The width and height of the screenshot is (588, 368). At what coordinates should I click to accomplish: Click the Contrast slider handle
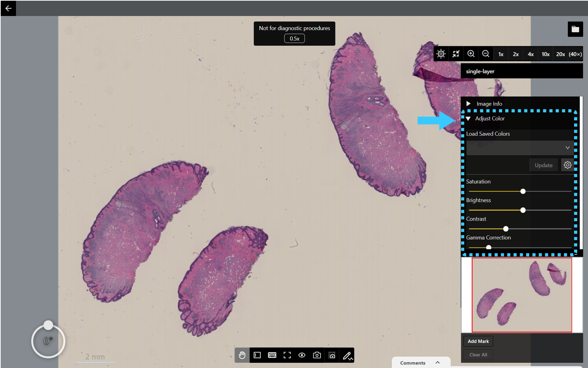click(506, 229)
